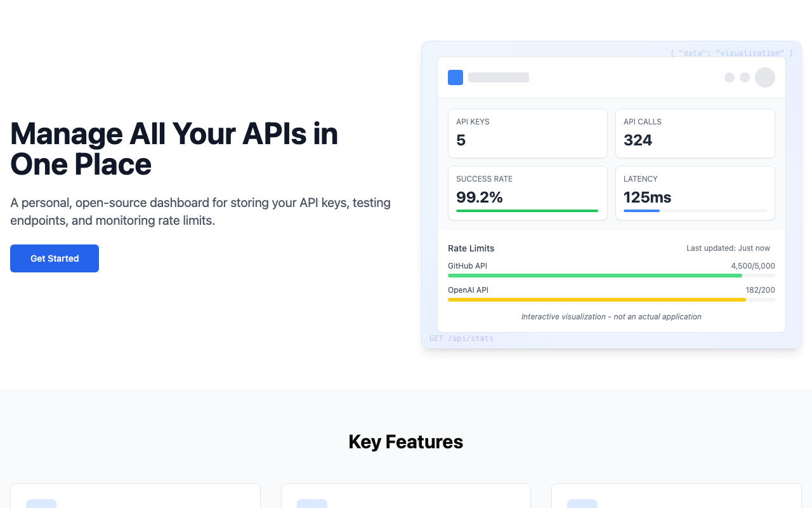812x508 pixels.
Task: Select the first Key Features card icon
Action: [x=41, y=504]
